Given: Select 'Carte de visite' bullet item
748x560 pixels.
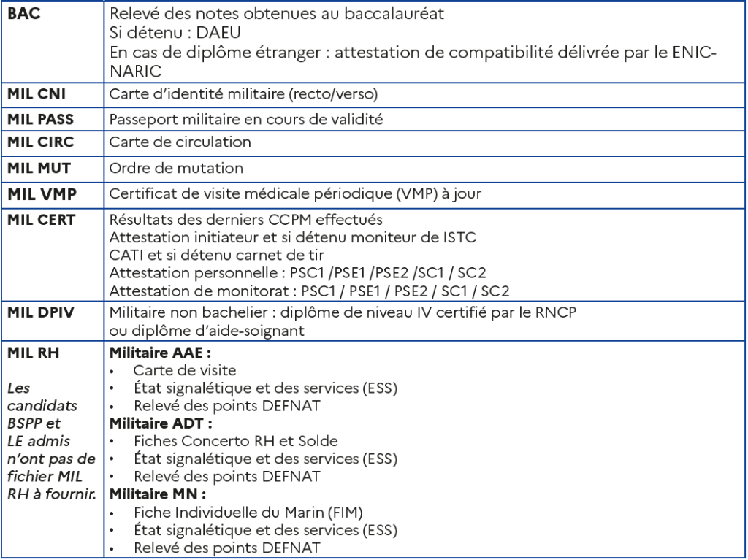Looking at the screenshot, I should pos(185,371).
